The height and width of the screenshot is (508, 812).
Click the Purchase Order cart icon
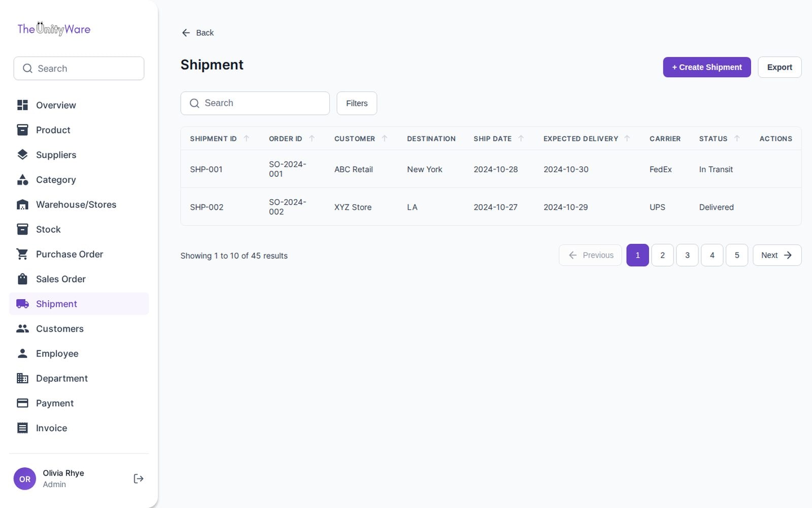point(22,255)
